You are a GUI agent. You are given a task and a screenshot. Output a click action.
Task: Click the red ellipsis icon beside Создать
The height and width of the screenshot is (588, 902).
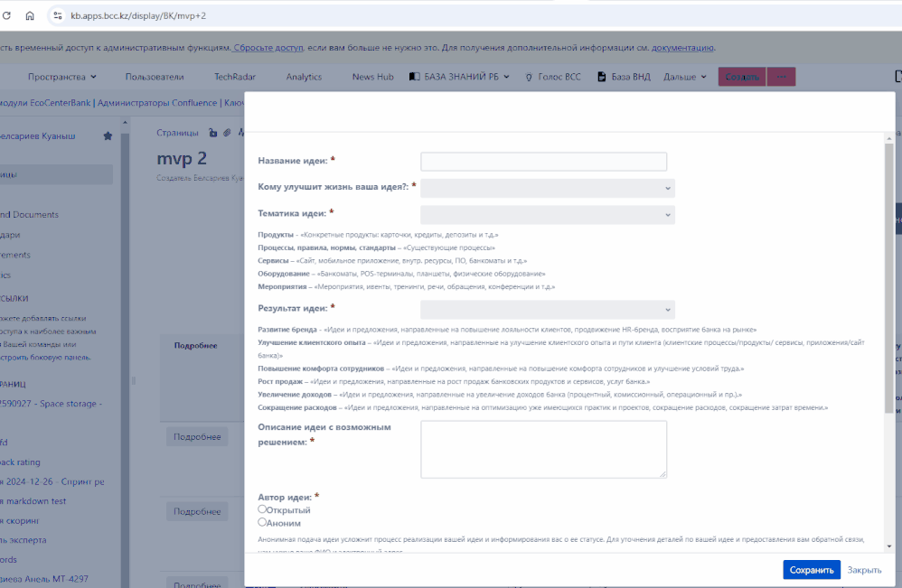[781, 77]
